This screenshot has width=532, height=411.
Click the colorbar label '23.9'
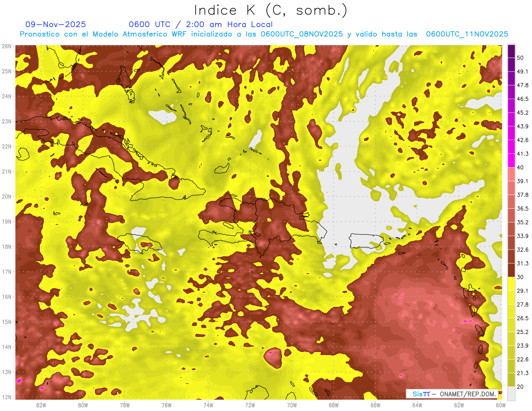(523, 345)
